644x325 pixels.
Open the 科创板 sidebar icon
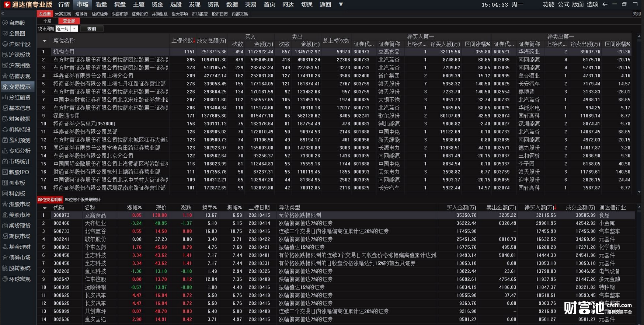[x=5, y=194]
